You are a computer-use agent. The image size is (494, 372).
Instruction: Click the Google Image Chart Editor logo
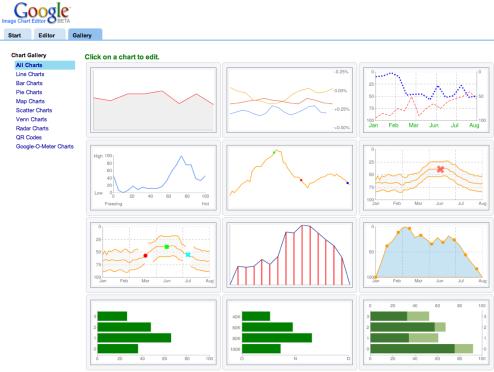point(37,13)
